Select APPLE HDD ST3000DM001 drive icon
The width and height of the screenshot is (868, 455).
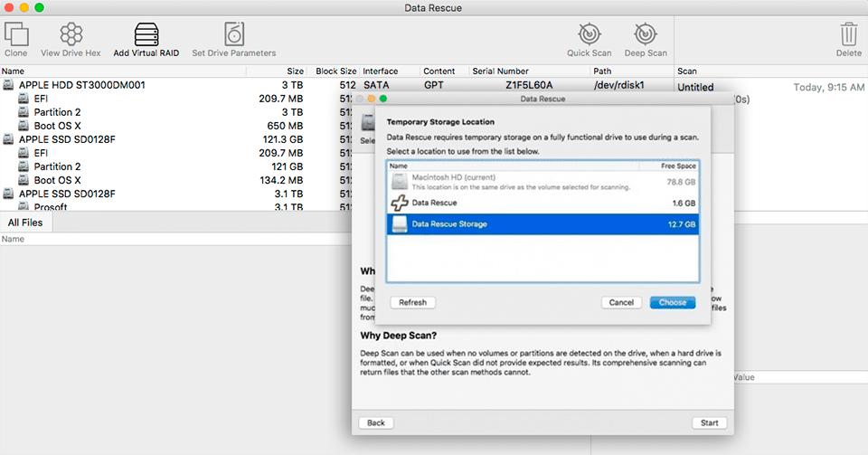pos(8,85)
